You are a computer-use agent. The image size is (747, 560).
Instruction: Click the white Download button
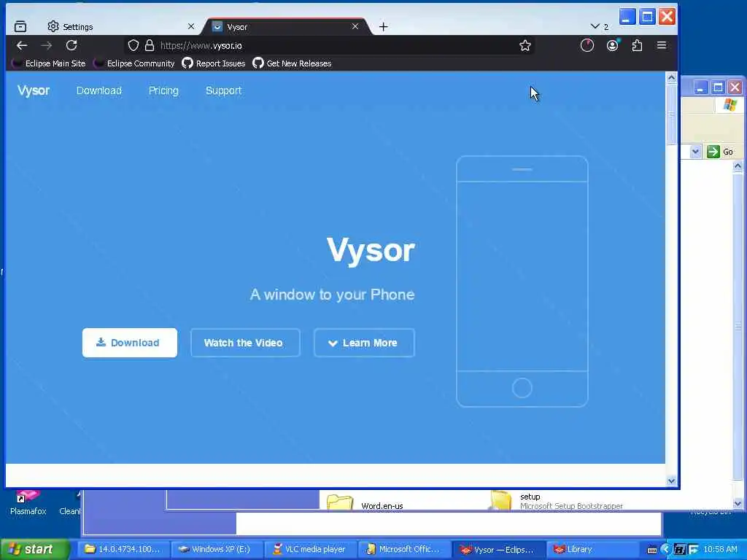tap(130, 343)
